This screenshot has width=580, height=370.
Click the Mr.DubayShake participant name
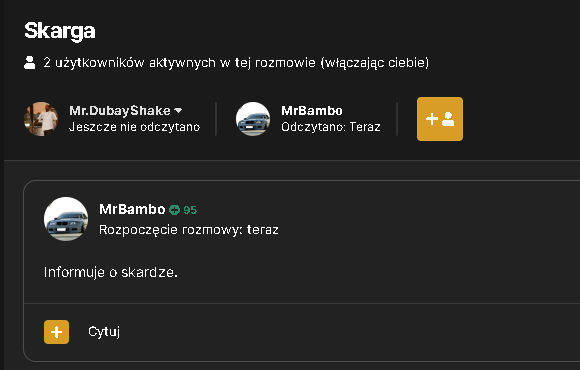(120, 110)
